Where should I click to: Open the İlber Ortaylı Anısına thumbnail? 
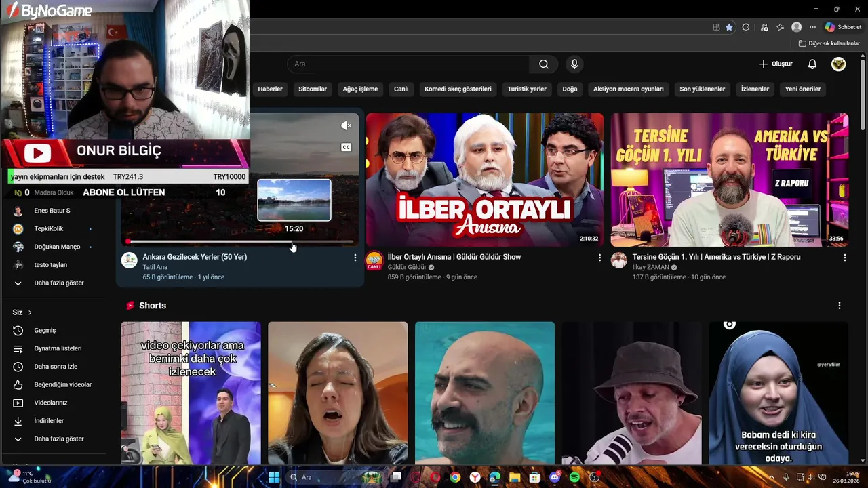click(484, 180)
